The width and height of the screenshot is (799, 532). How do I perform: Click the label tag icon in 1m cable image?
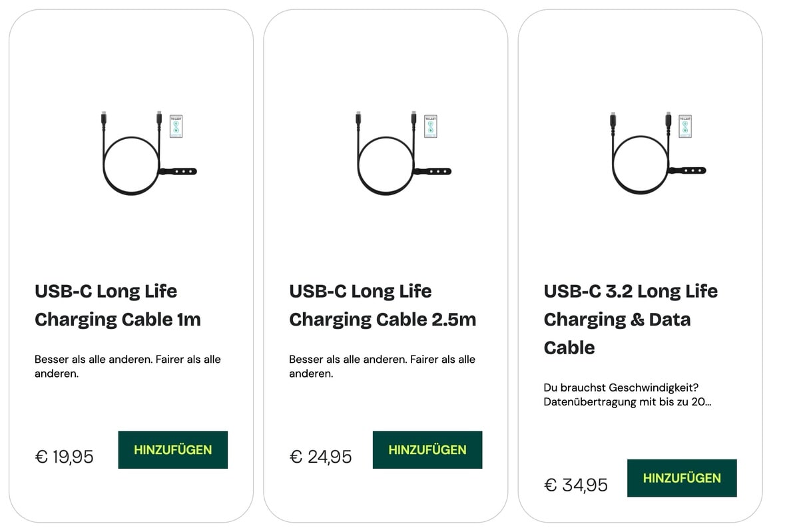pos(176,126)
